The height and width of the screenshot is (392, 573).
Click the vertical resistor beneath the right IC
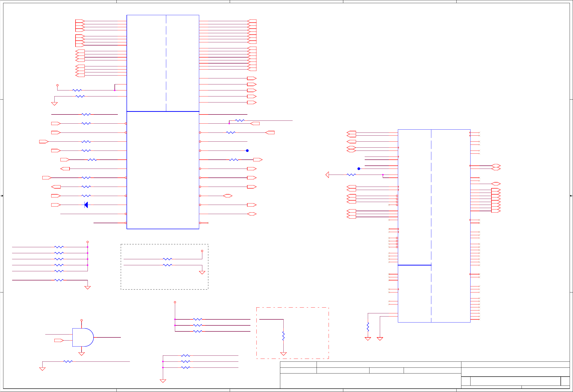coord(368,327)
